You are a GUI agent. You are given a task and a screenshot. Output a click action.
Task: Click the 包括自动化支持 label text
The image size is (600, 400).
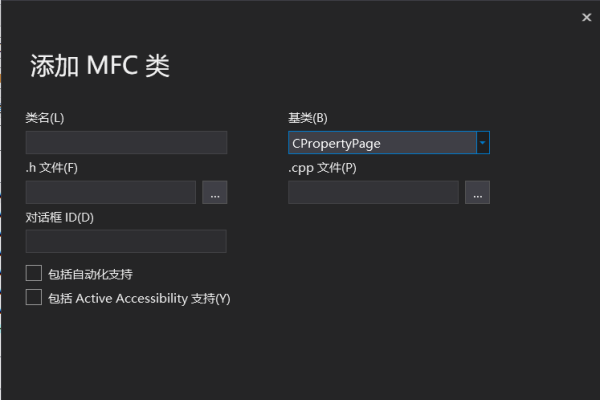(90, 273)
